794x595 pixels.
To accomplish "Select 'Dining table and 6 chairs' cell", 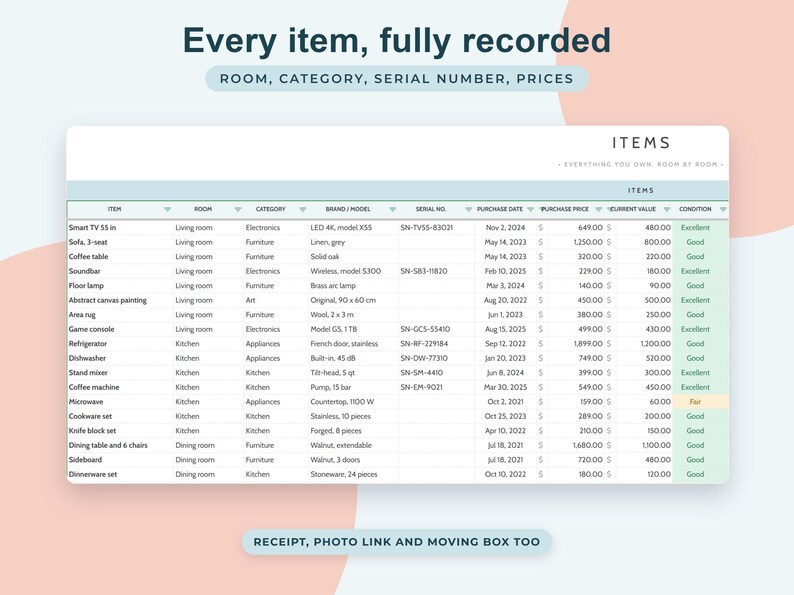I will coord(120,446).
